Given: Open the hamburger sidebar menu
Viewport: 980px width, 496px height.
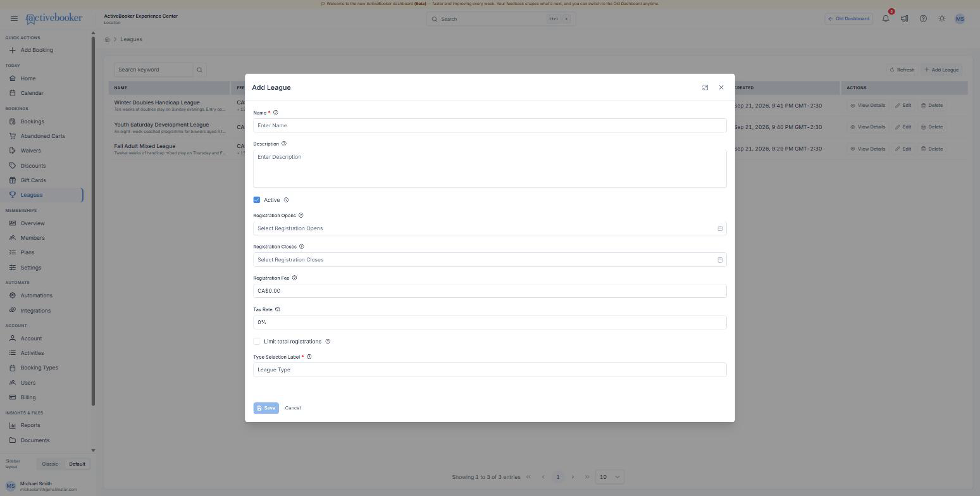Looking at the screenshot, I should tap(14, 18).
